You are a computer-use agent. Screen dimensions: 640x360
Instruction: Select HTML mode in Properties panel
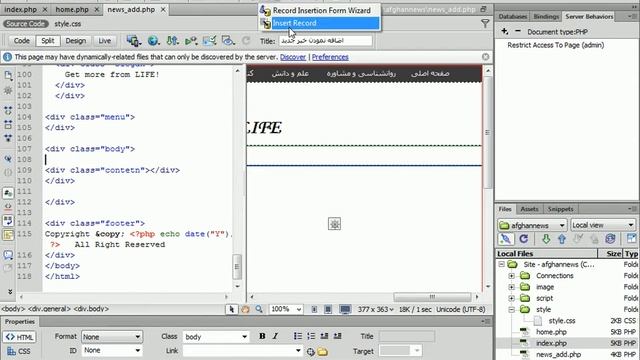(x=20, y=337)
